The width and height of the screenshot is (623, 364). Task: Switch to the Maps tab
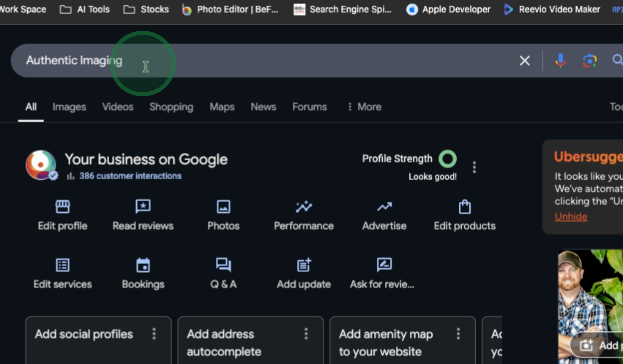222,107
